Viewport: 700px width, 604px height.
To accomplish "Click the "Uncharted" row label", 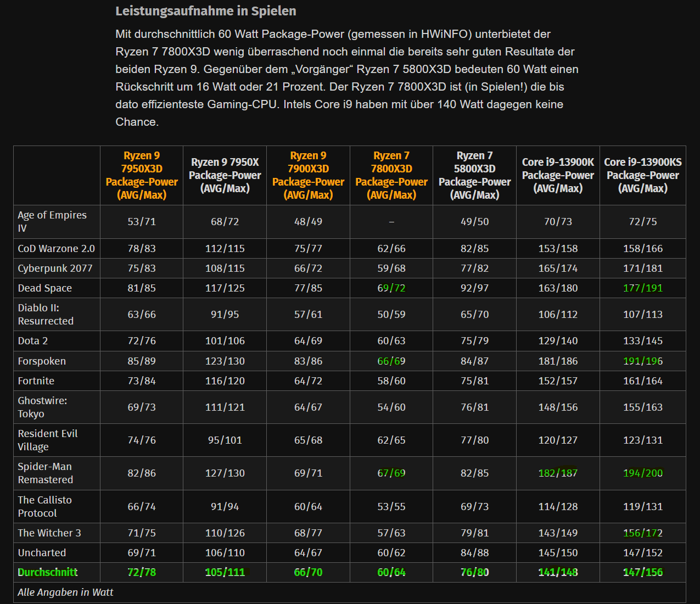I will [x=42, y=552].
